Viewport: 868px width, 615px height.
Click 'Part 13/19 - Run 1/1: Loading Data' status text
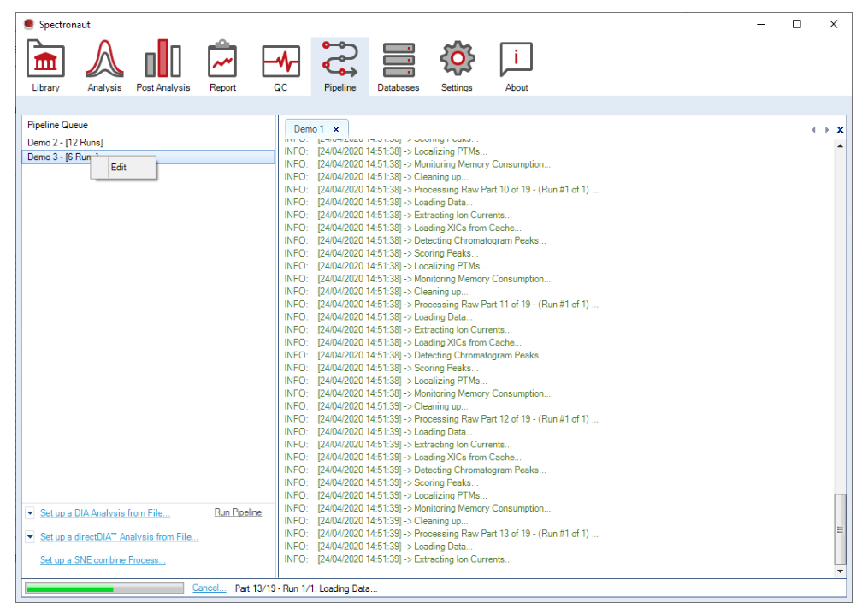[306, 588]
